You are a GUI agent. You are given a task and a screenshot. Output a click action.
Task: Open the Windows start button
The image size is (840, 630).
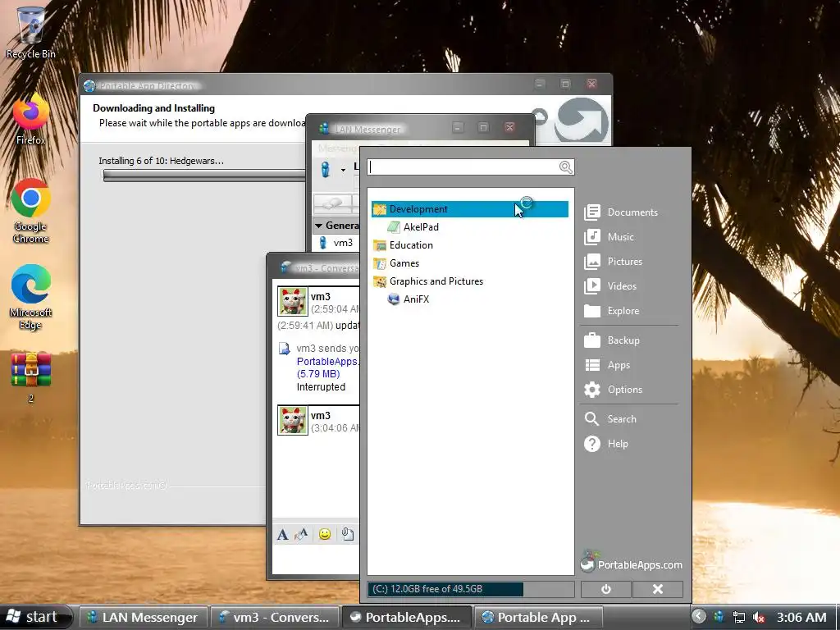click(x=36, y=617)
